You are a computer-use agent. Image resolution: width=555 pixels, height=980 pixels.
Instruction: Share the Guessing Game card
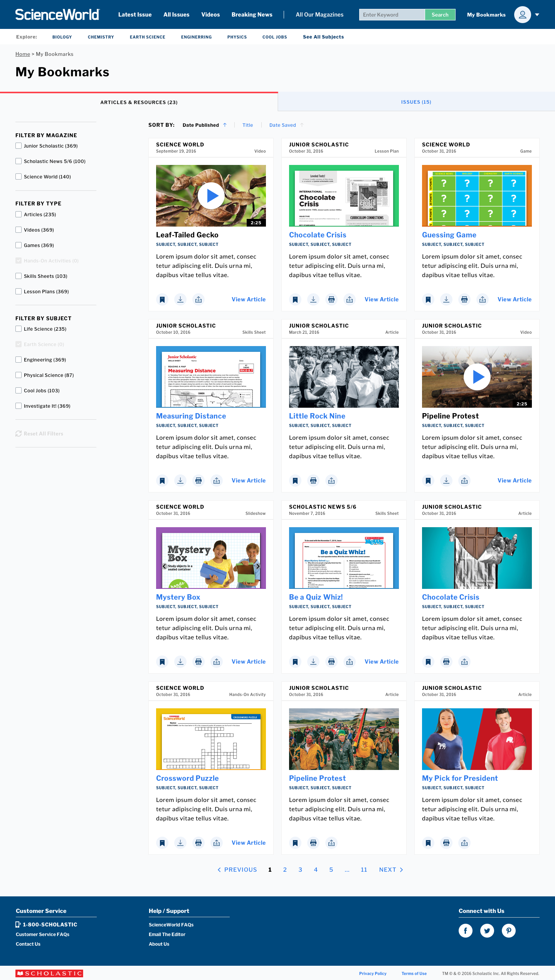[483, 299]
